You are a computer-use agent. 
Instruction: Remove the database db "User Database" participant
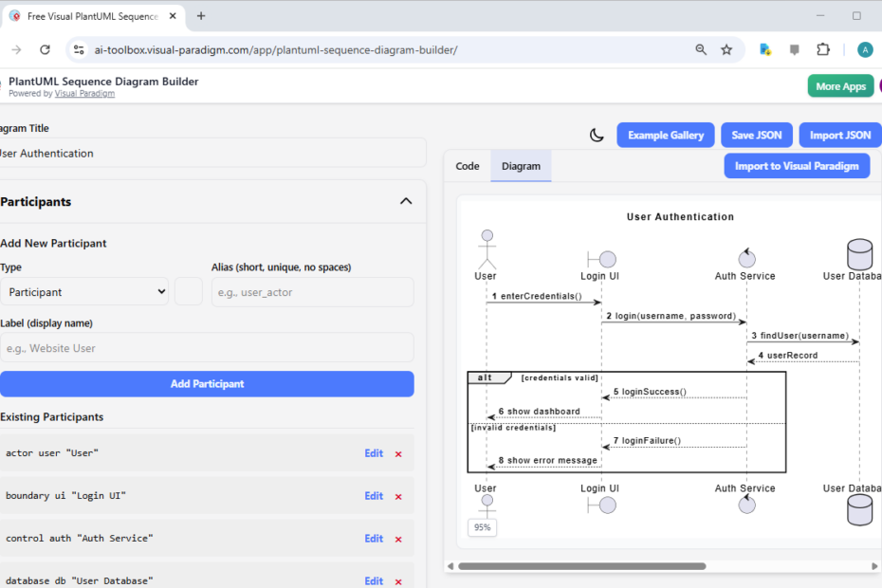point(398,581)
